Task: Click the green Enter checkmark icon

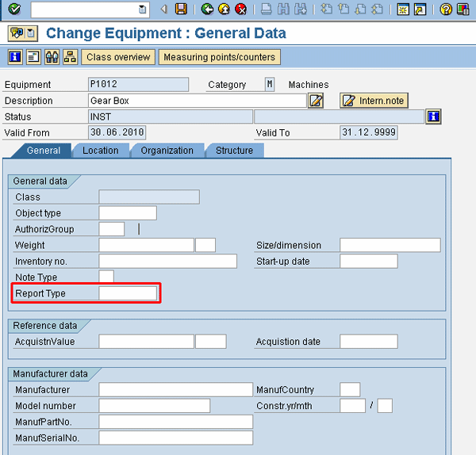Action: (13, 10)
